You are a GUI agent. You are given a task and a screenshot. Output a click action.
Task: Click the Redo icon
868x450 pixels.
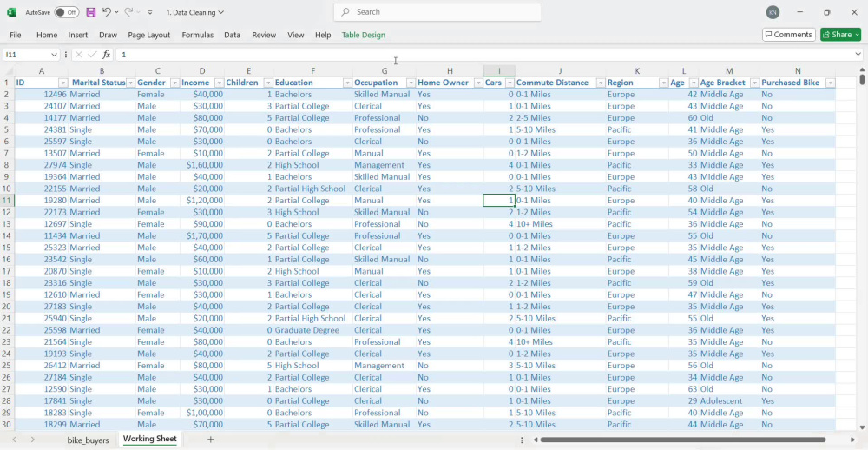(128, 12)
